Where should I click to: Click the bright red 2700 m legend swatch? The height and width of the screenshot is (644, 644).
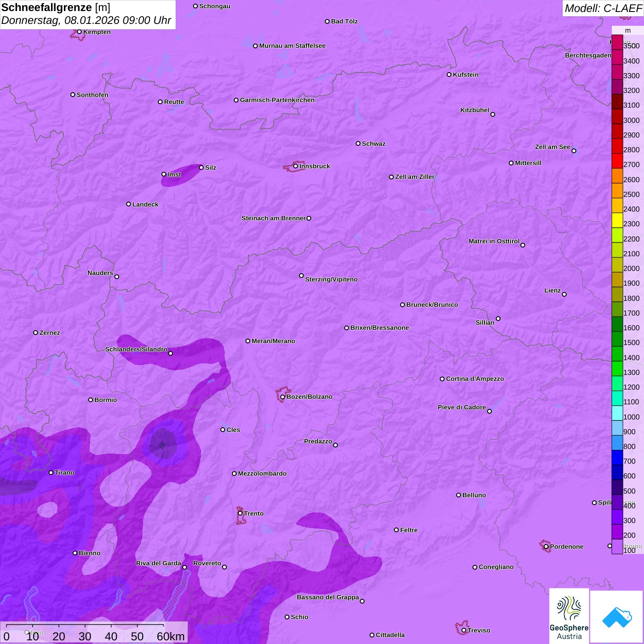tap(617, 161)
